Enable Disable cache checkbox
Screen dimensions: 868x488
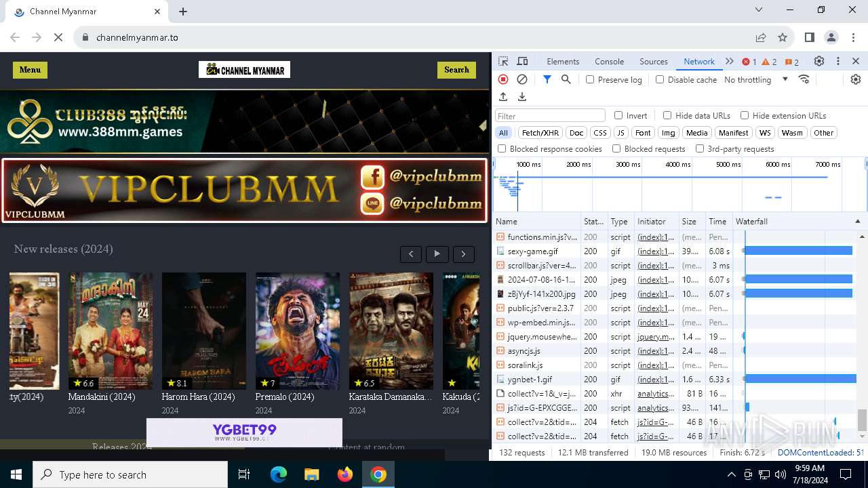pos(660,79)
